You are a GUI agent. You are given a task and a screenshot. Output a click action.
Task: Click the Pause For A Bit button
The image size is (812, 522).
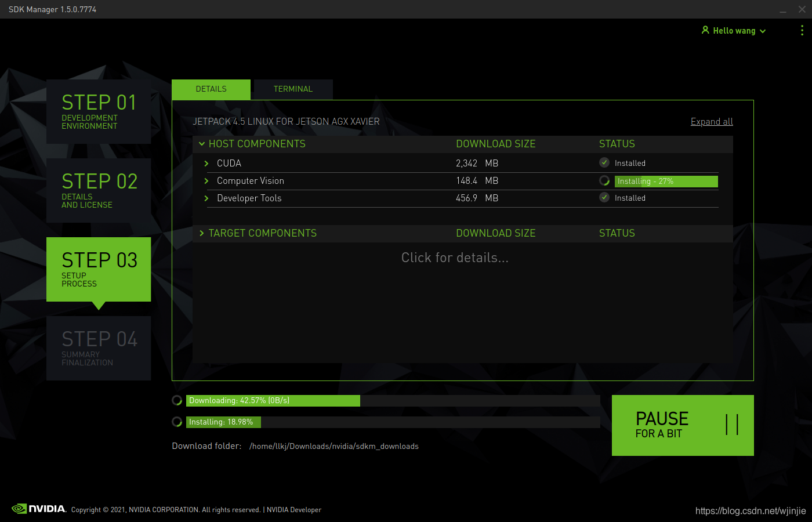(683, 425)
